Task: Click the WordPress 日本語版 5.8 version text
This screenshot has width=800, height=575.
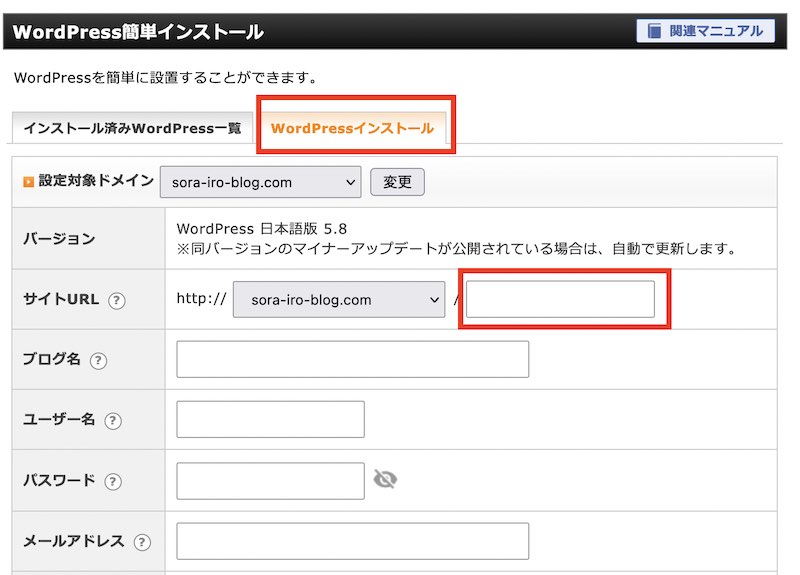Action: point(262,229)
